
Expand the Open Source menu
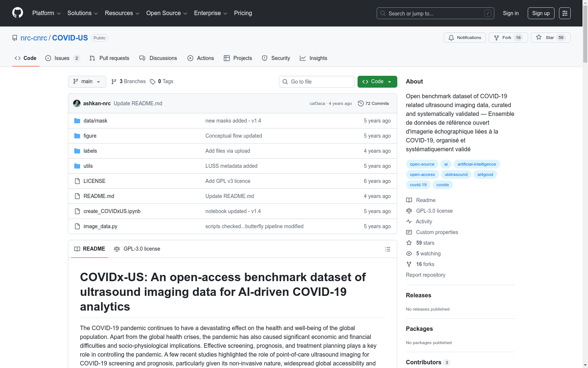167,13
